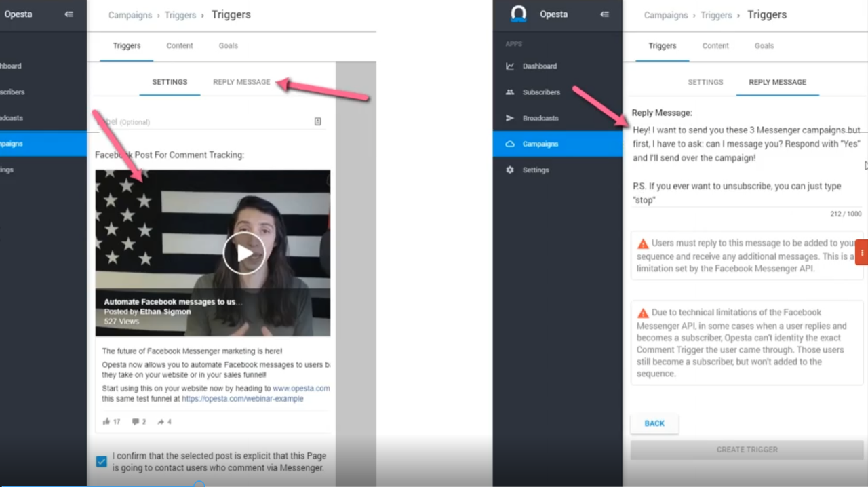Viewport: 868px width, 487px height.
Task: Click the BACK button
Action: point(654,423)
